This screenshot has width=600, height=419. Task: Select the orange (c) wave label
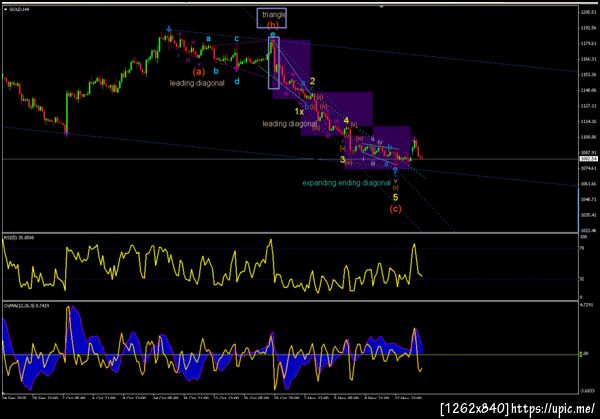395,209
